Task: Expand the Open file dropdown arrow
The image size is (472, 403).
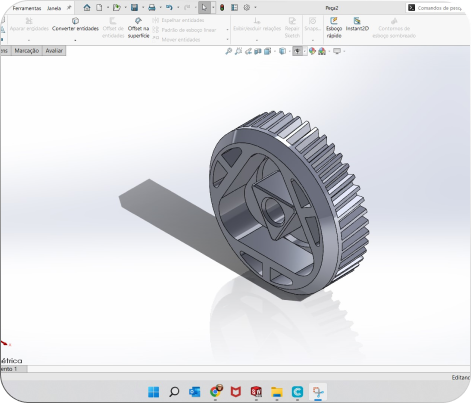Action: [x=125, y=7]
